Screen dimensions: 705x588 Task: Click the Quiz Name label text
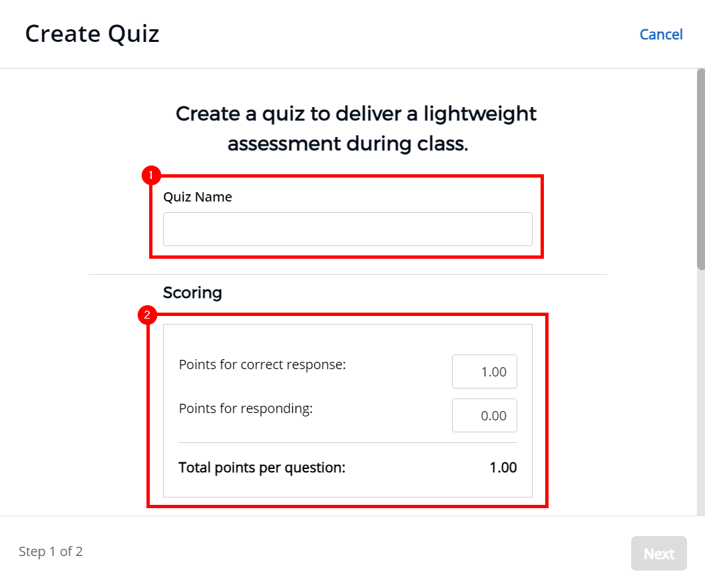point(198,197)
